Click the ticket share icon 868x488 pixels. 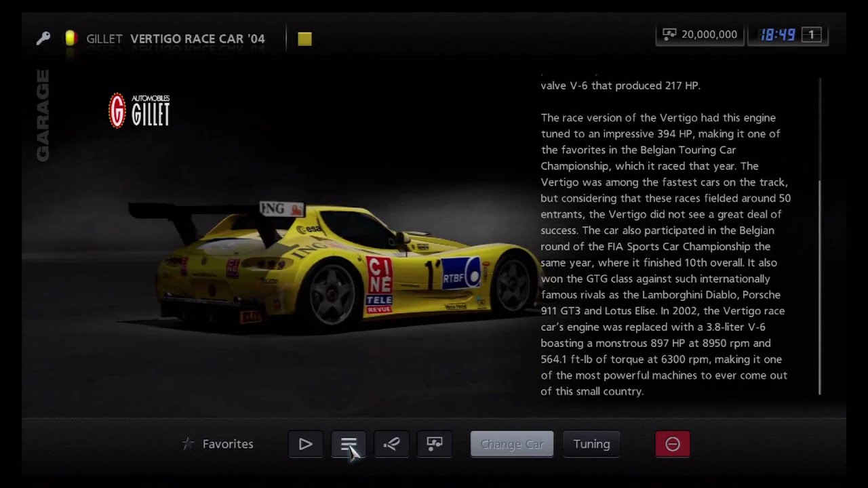point(391,444)
